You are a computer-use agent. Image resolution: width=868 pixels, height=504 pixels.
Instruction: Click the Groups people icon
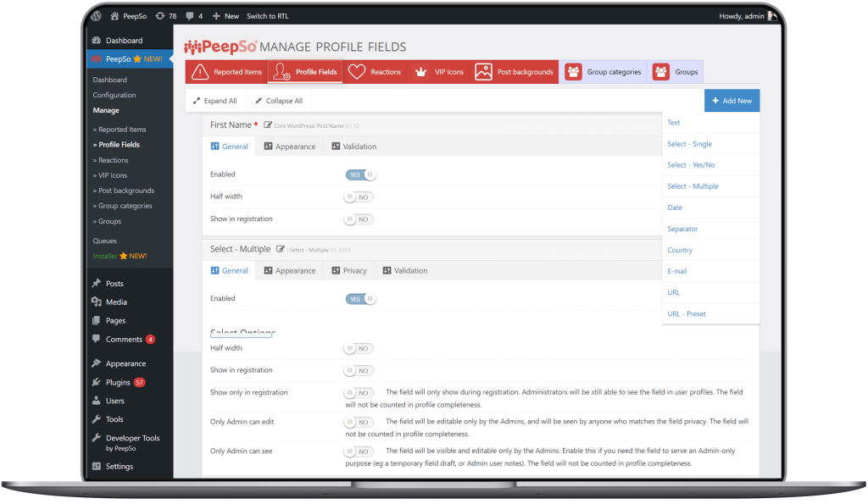tap(661, 72)
